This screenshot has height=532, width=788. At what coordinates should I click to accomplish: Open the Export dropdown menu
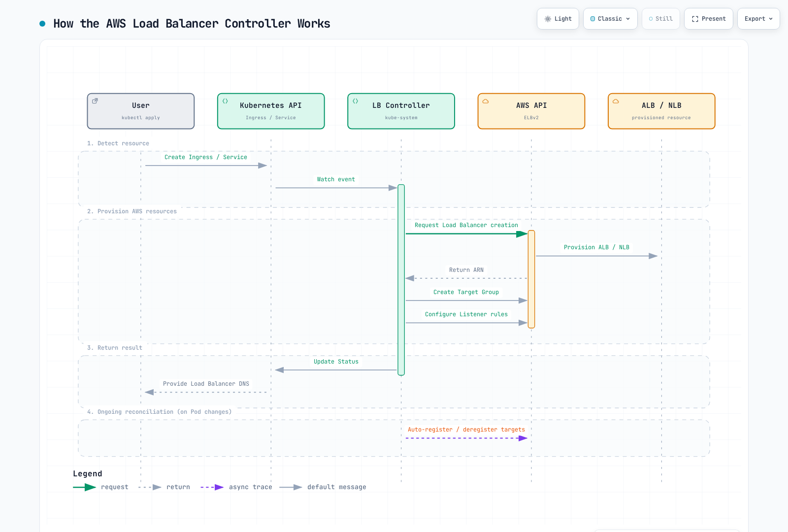click(x=758, y=19)
